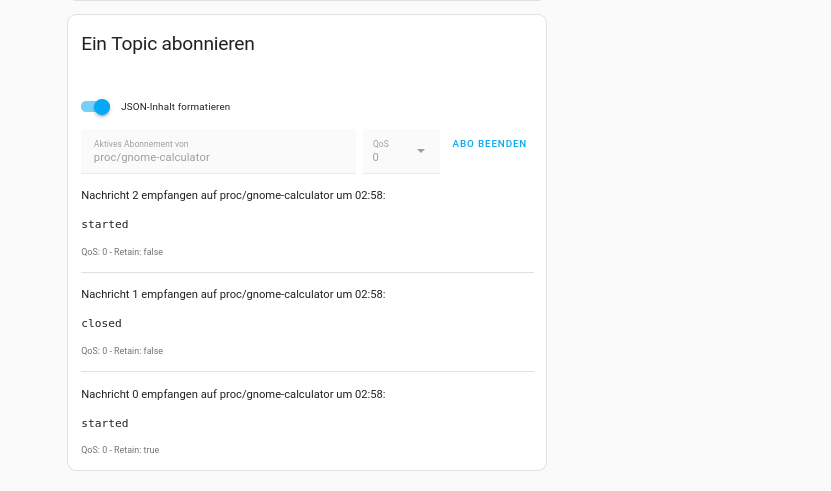Viewport: 831px width, 491px height.
Task: Click the Aktives Abonnement von field label
Action: 141,144
